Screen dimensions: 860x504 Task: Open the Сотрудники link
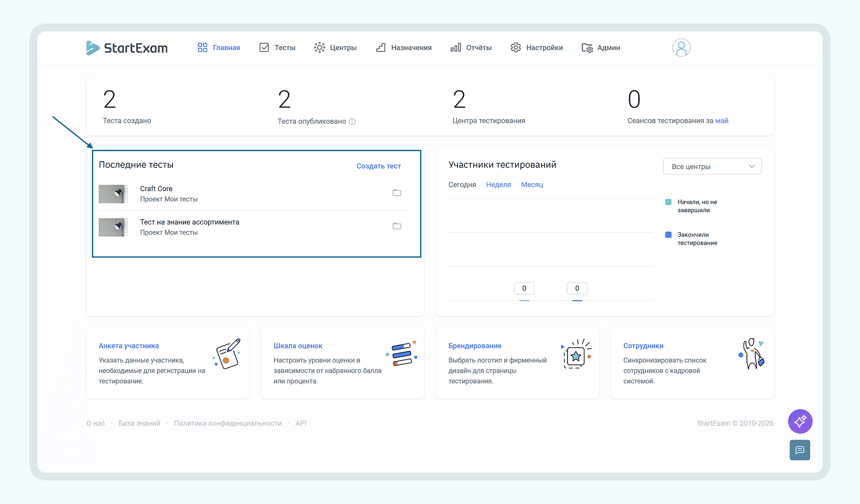(643, 346)
